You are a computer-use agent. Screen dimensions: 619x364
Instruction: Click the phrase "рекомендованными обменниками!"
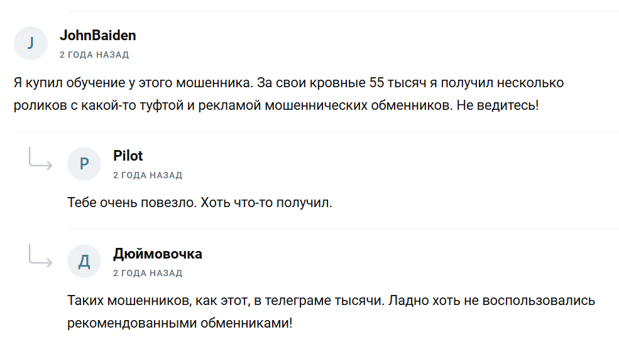pos(180,323)
